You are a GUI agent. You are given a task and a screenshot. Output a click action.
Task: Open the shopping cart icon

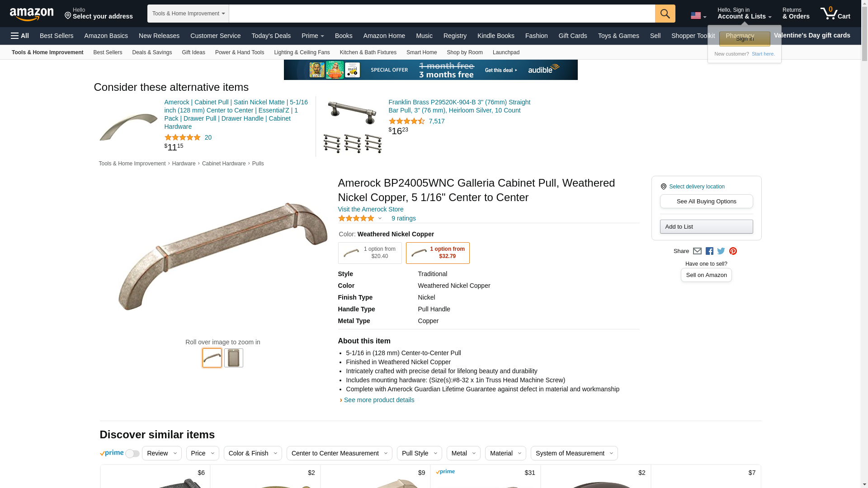click(x=835, y=13)
